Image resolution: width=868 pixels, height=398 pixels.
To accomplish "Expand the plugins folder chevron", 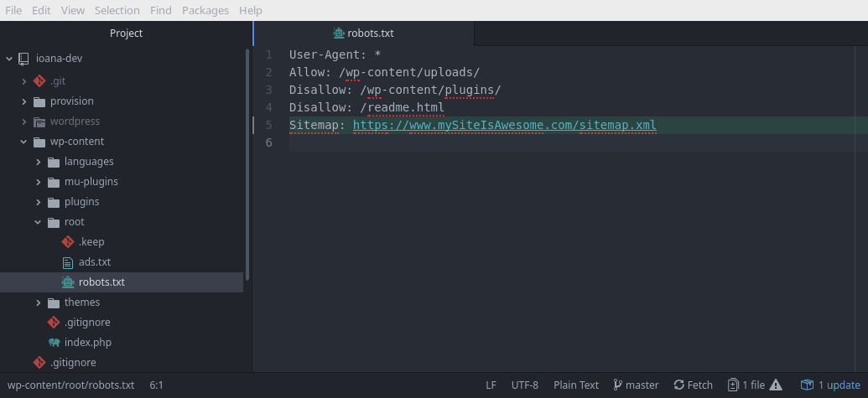I will [39, 202].
